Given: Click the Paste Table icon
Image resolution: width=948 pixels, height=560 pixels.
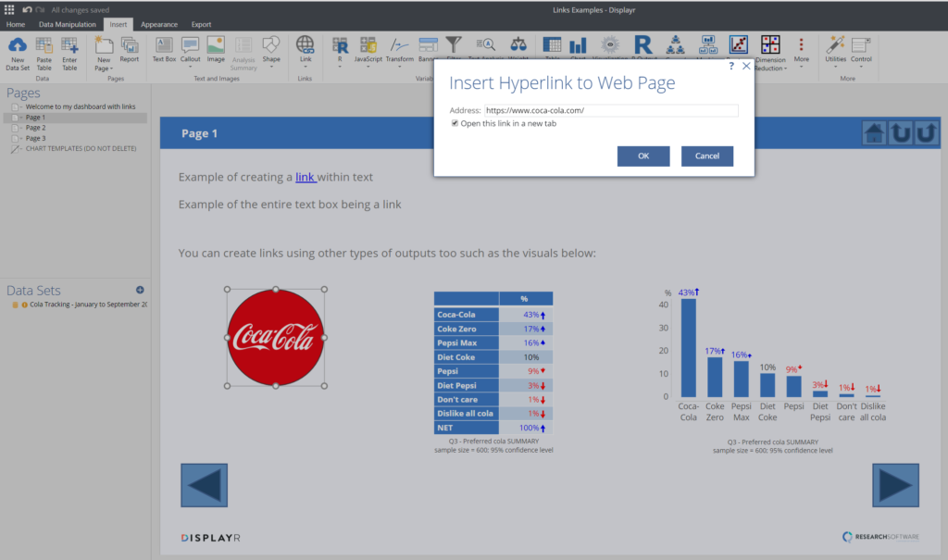Looking at the screenshot, I should [44, 45].
